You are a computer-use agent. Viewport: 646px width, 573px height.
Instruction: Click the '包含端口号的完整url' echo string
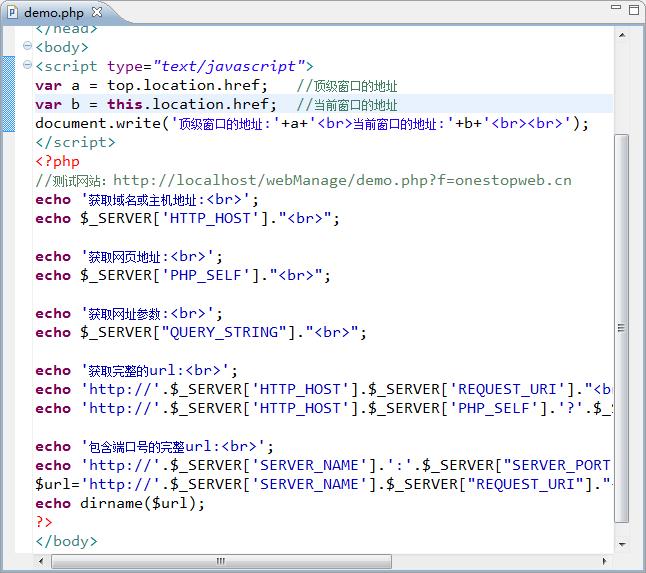pyautogui.click(x=173, y=446)
